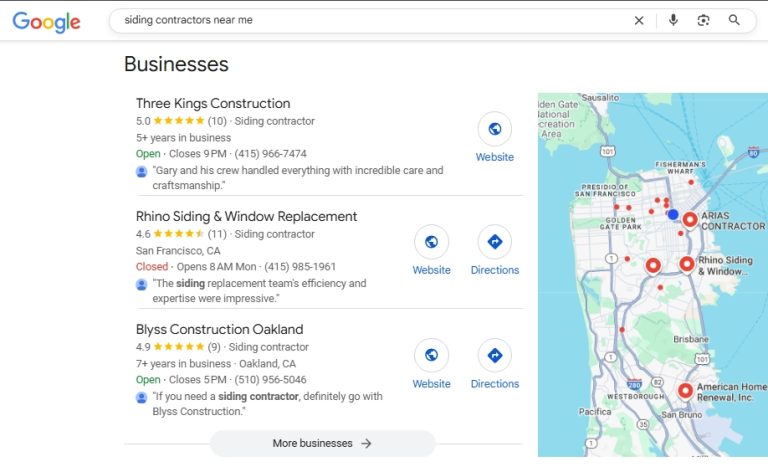Click the 'If you need a siding contractor' review
This screenshot has width=768, height=472.
[267, 404]
